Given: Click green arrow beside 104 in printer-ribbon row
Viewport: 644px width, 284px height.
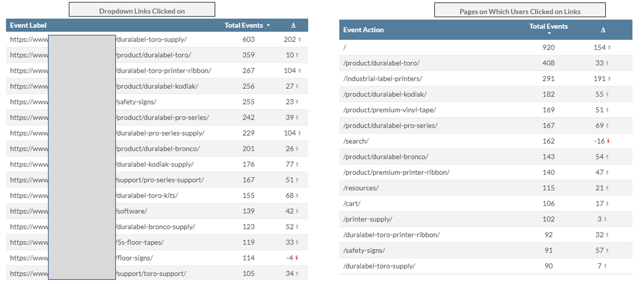Looking at the screenshot, I should coord(299,71).
